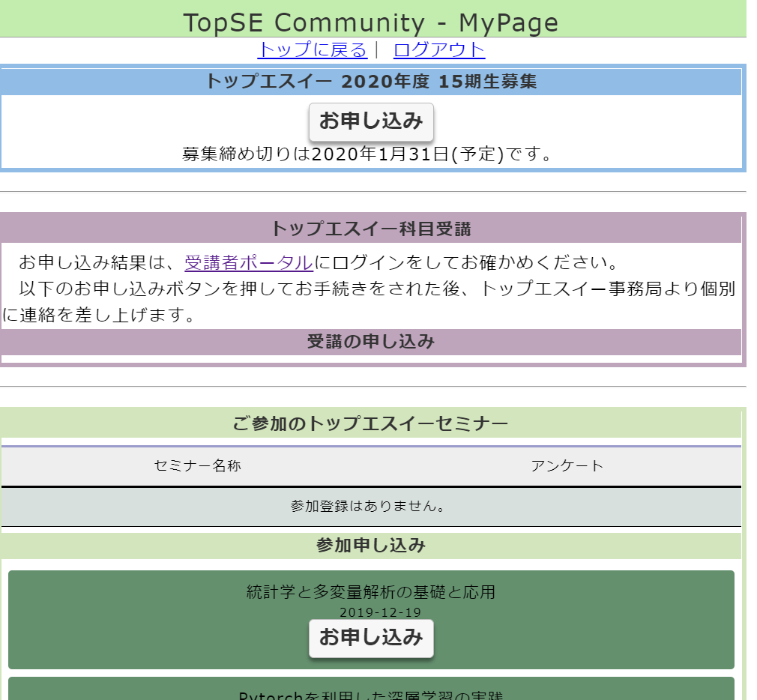Click the TopSE Community - MyPage title
Image resolution: width=757 pixels, height=700 pixels.
pyautogui.click(x=371, y=22)
